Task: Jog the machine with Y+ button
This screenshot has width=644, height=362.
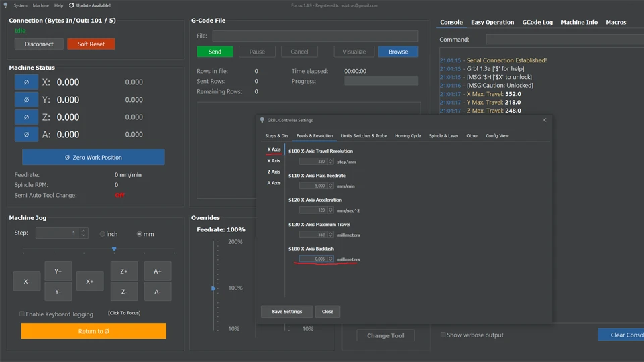Action: 58,271
